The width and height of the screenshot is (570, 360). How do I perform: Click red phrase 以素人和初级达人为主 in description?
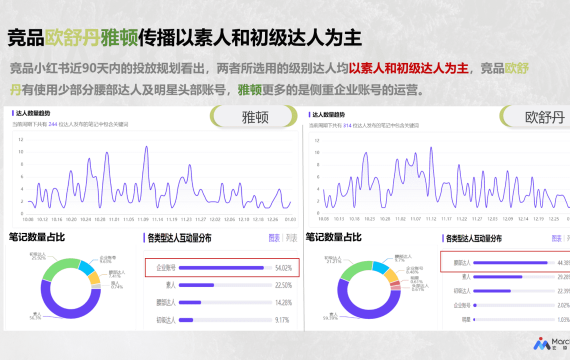(x=408, y=68)
